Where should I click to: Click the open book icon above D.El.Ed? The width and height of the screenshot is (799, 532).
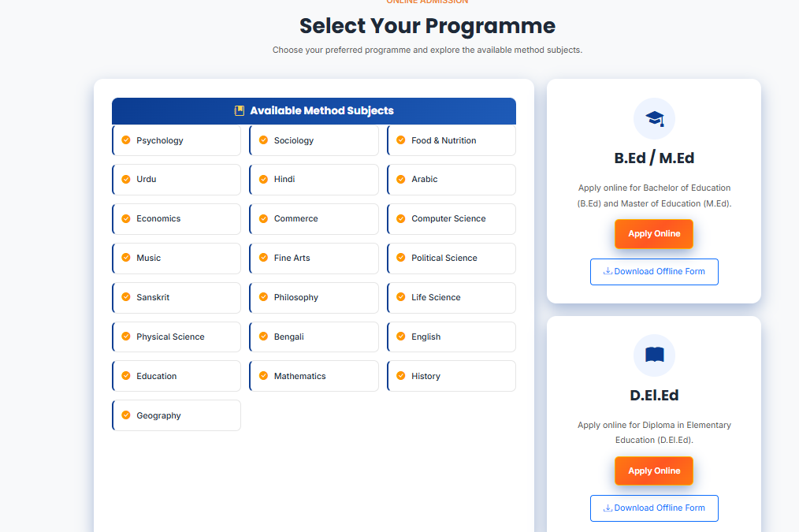654,355
